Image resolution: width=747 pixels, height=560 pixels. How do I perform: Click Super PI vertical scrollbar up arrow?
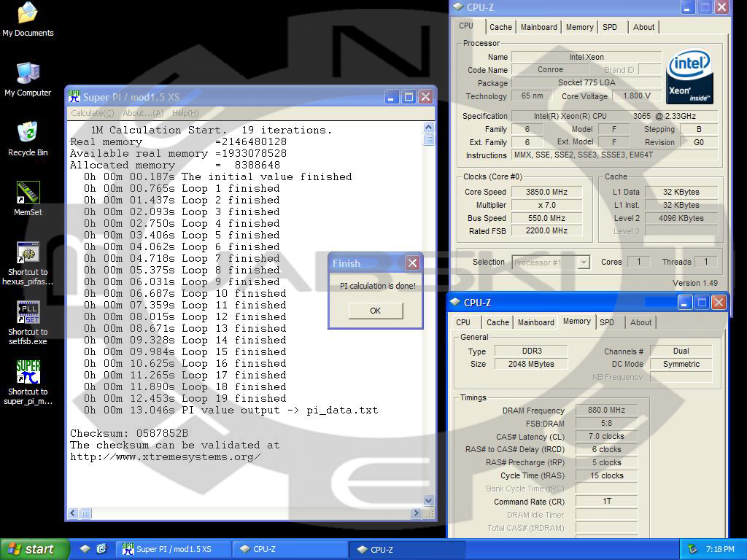428,128
